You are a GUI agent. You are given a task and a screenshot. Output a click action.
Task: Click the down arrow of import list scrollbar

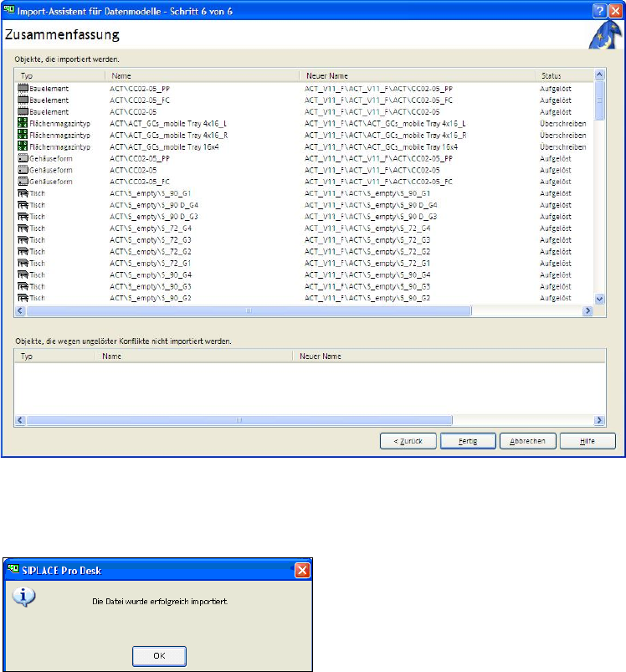599,299
